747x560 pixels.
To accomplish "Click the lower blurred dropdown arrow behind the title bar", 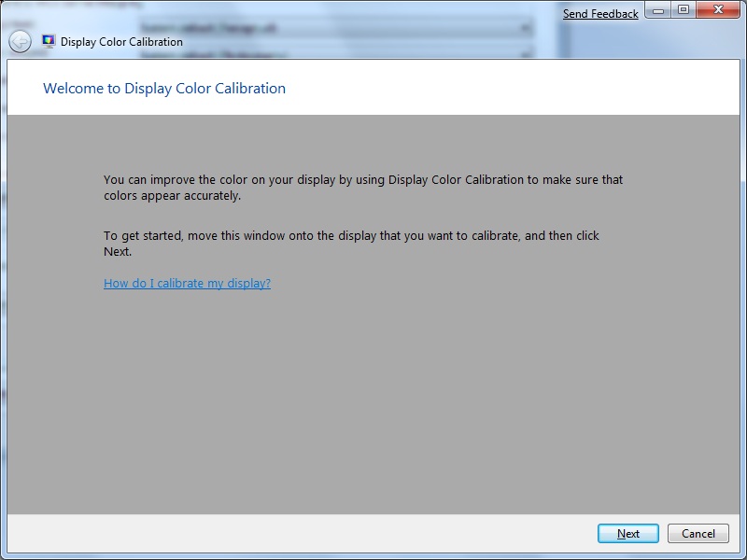I will pyautogui.click(x=525, y=54).
